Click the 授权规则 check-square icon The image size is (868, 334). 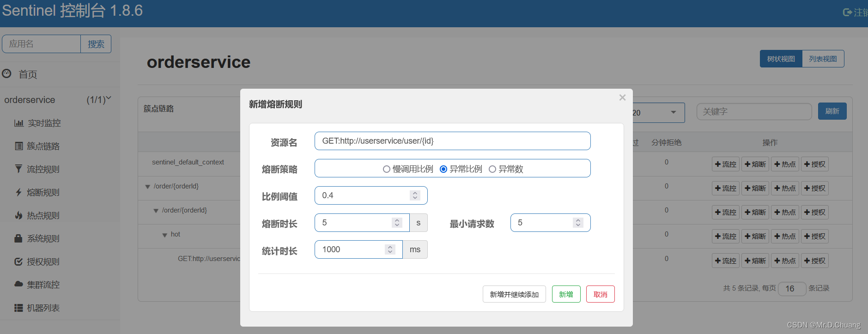coord(18,261)
